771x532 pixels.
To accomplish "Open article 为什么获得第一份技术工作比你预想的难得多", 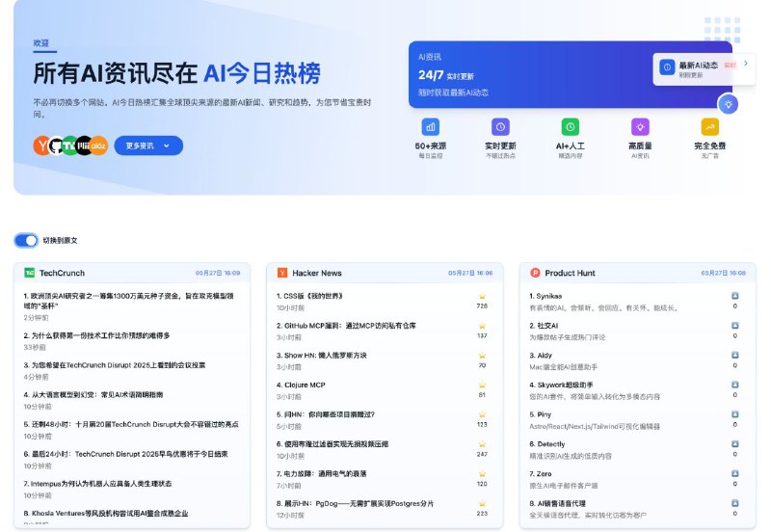I will click(x=97, y=335).
